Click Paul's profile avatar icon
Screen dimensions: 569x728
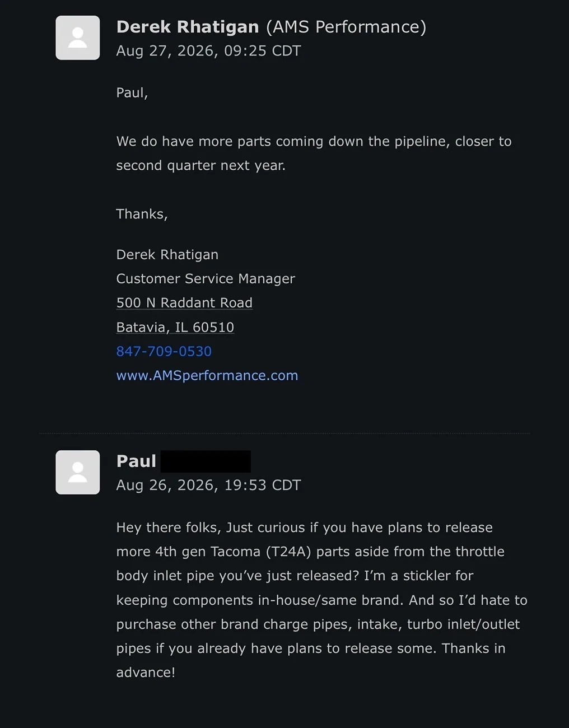click(78, 472)
